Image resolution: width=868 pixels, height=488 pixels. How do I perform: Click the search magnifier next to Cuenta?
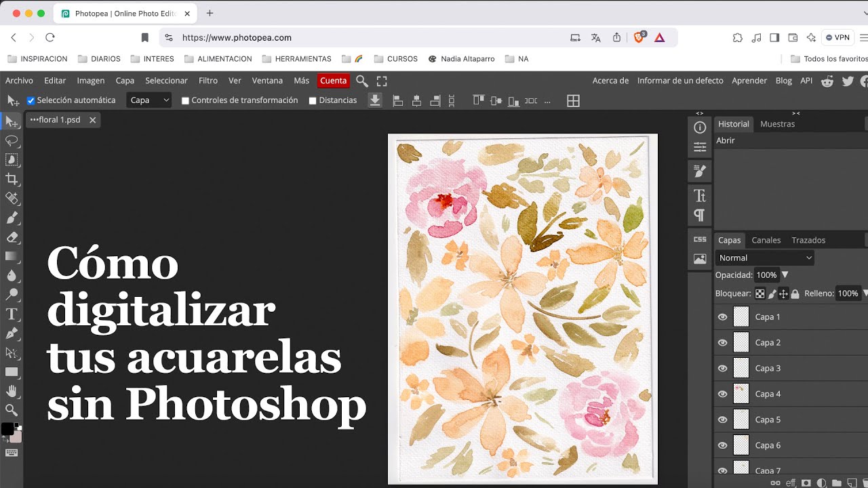coord(362,81)
